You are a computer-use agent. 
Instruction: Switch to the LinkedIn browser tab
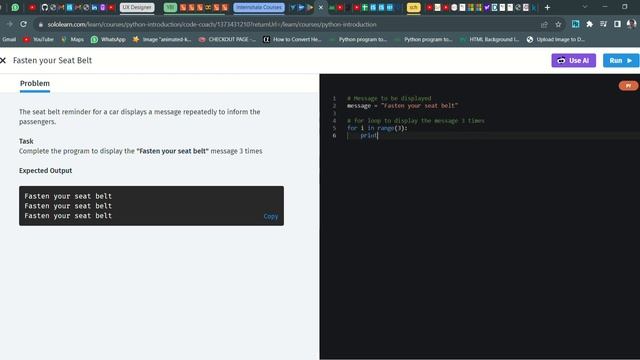[x=94, y=7]
